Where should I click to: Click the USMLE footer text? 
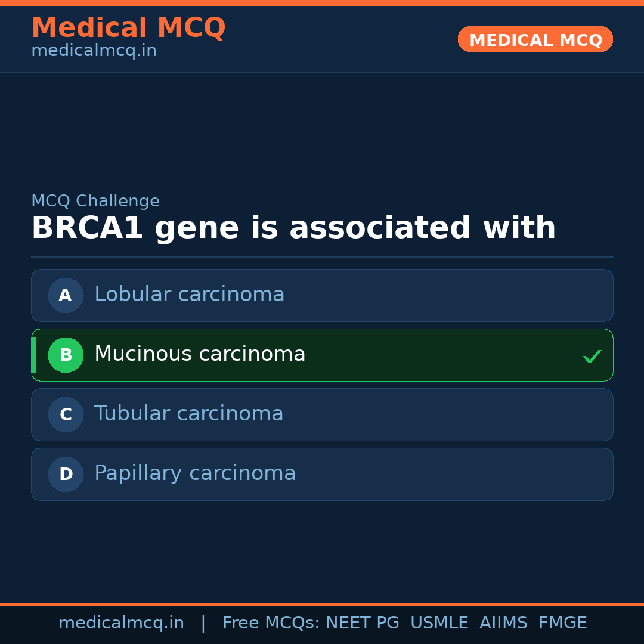(439, 623)
